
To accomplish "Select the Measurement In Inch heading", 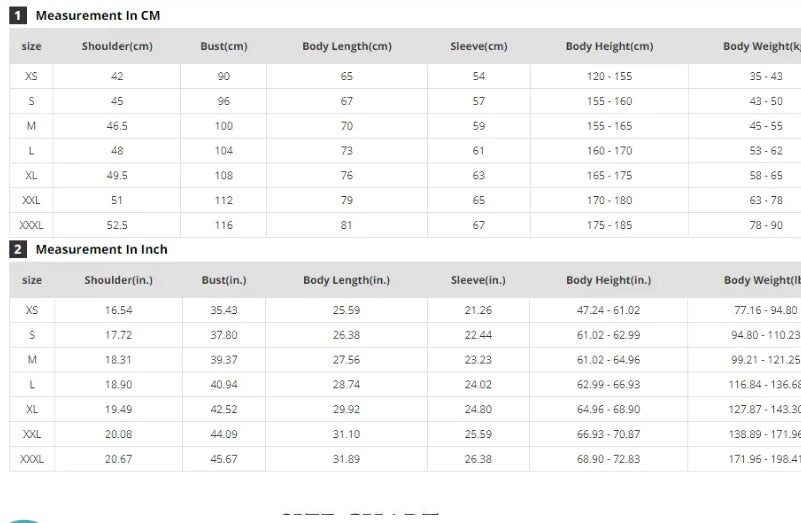I will click(101, 249).
